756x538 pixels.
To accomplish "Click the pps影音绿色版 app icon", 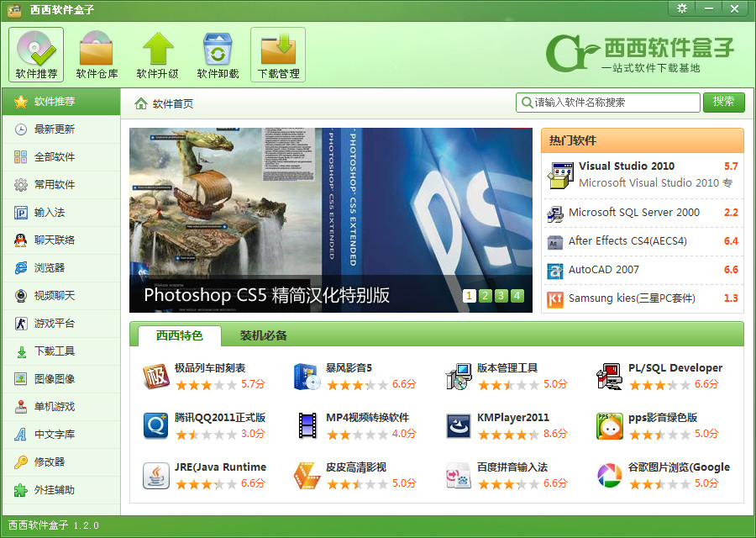I will tap(610, 426).
